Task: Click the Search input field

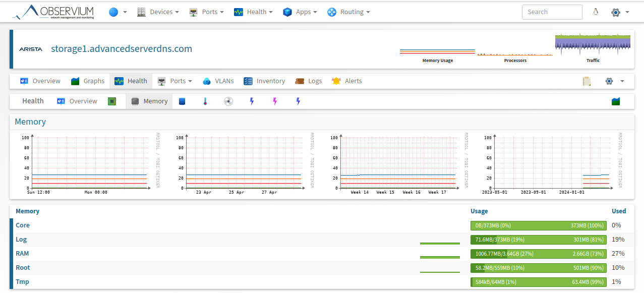Action: (552, 12)
